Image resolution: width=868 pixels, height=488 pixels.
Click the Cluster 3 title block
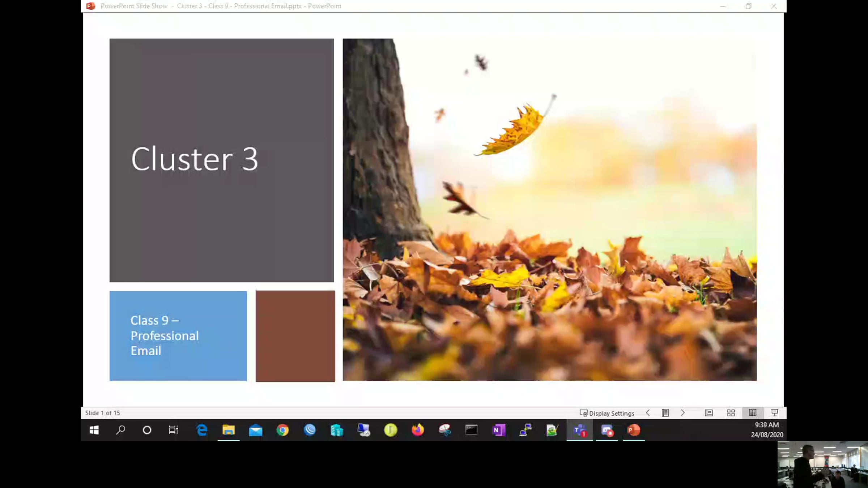click(221, 160)
